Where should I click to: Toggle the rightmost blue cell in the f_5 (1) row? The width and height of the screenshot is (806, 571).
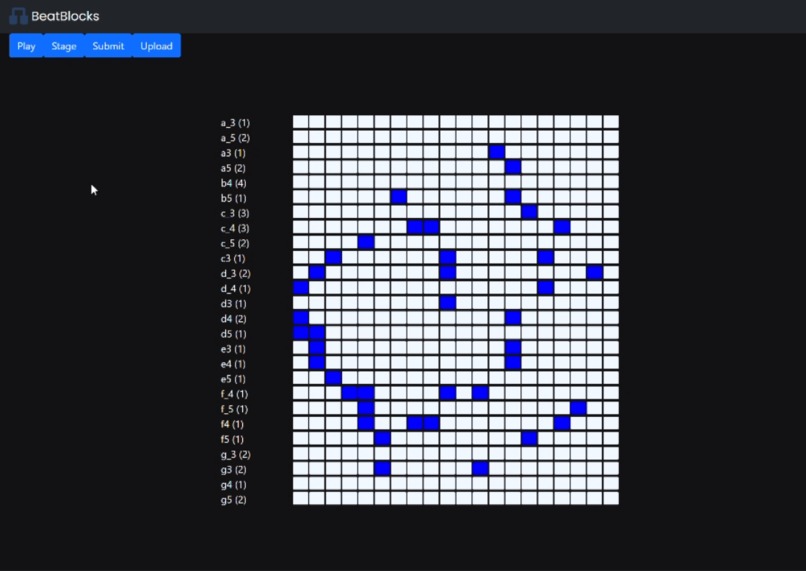(578, 408)
